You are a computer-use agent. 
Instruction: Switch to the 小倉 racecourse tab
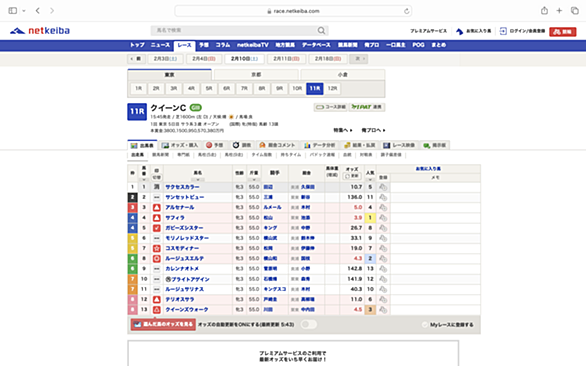[343, 75]
